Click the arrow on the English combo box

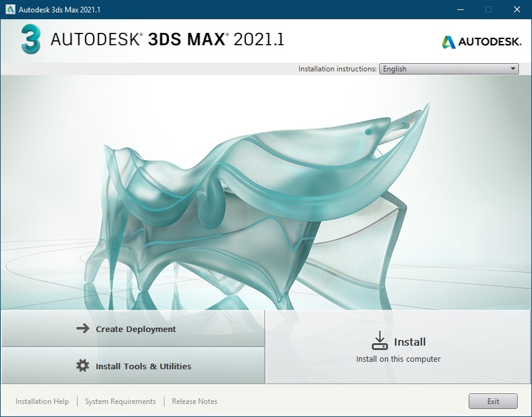point(513,69)
